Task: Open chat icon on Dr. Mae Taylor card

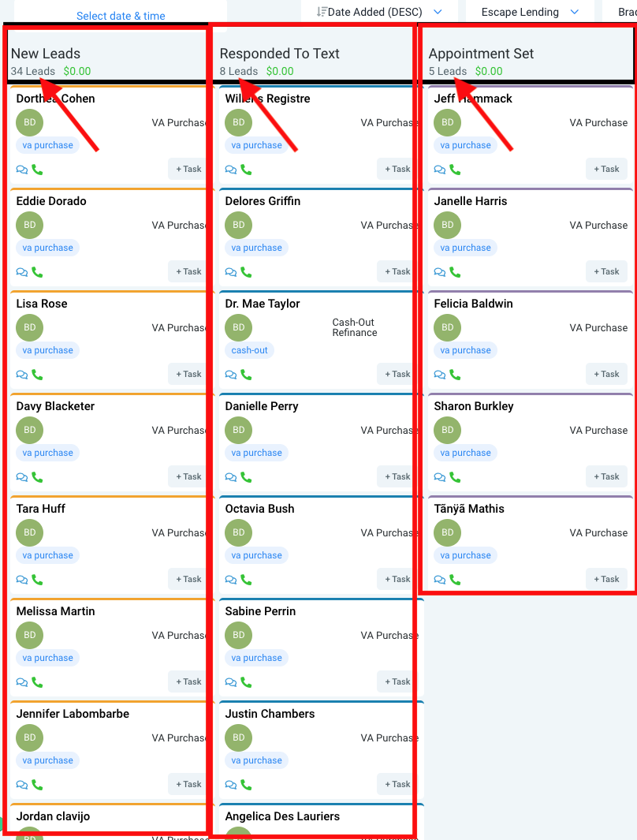Action: tap(231, 375)
